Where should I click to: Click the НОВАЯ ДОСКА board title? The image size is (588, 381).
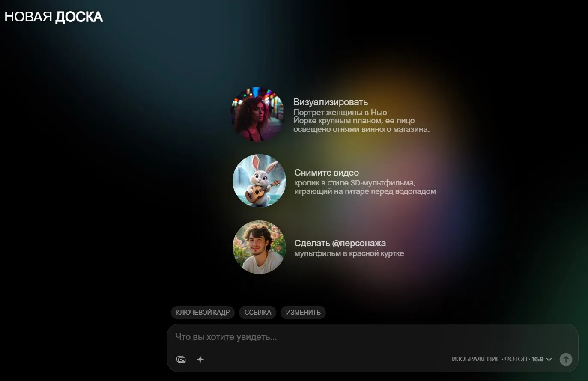point(54,17)
